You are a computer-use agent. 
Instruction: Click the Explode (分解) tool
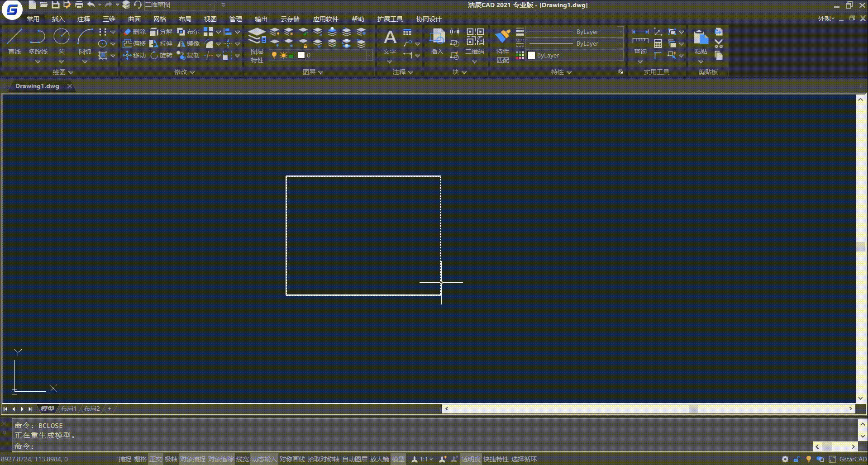click(161, 32)
